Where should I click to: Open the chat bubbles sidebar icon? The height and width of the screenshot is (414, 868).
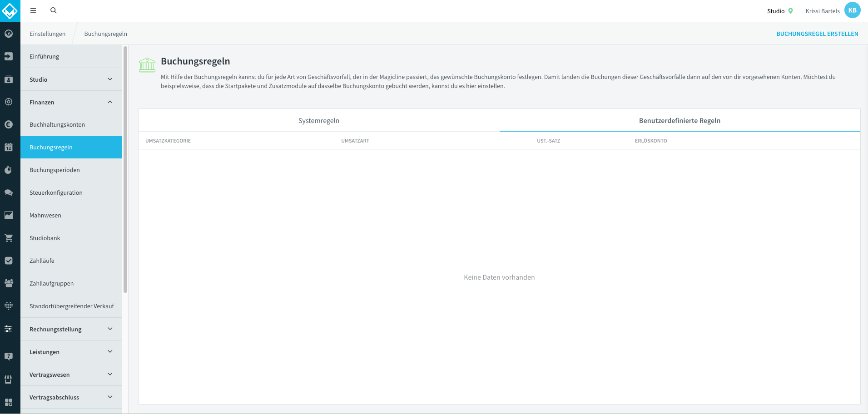9,192
